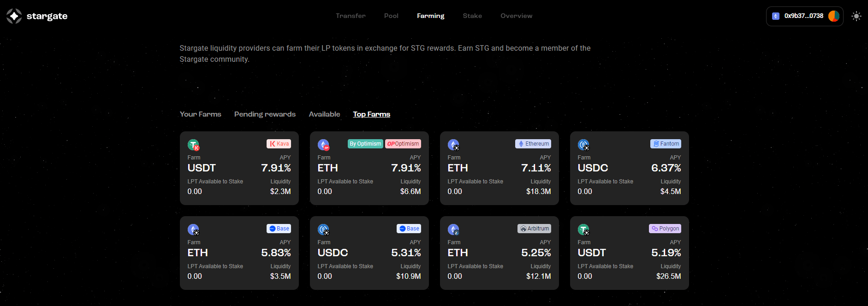This screenshot has width=868, height=306.
Task: Click the 6.37% APY value
Action: [666, 168]
